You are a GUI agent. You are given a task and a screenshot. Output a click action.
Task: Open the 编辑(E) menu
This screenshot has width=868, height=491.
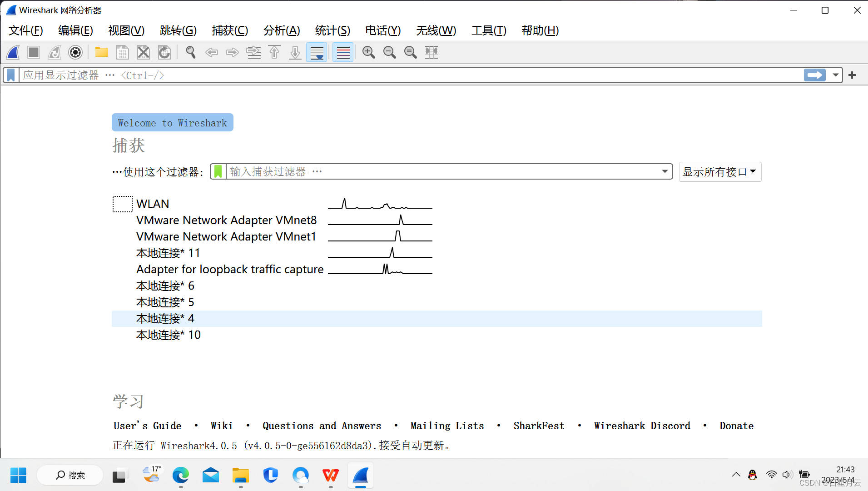pyautogui.click(x=75, y=30)
